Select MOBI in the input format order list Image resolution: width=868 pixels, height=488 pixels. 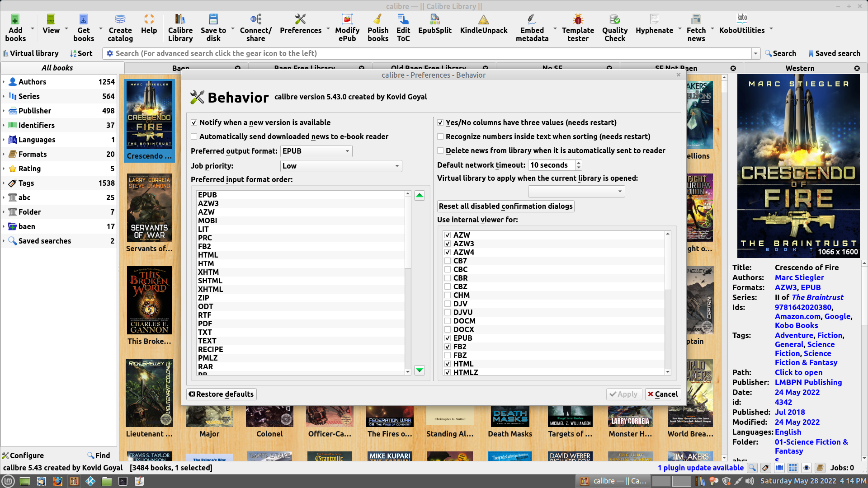[208, 221]
